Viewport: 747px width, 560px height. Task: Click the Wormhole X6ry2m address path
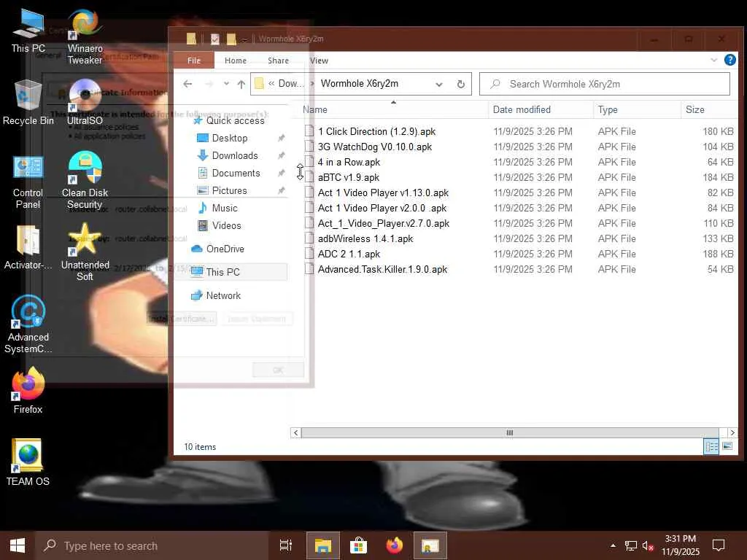(359, 84)
